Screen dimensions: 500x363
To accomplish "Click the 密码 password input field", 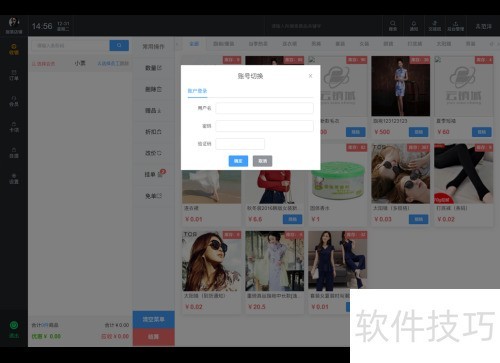I will tap(264, 126).
